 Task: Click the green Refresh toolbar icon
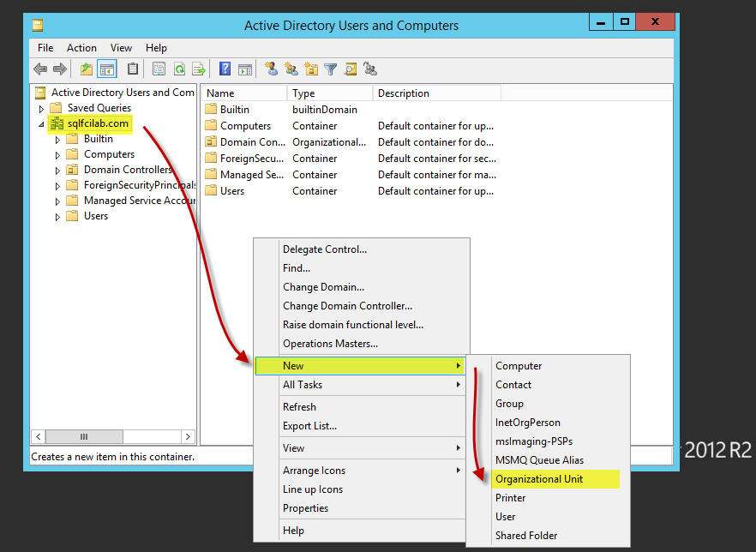coord(179,69)
